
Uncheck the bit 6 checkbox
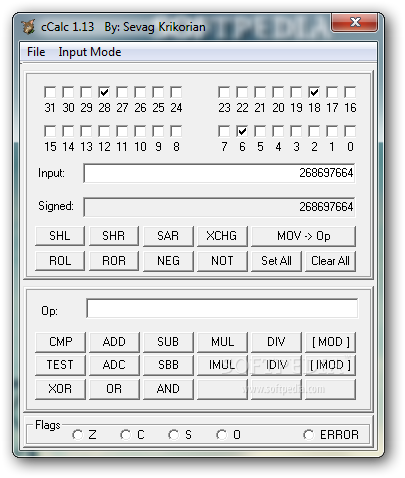point(242,131)
